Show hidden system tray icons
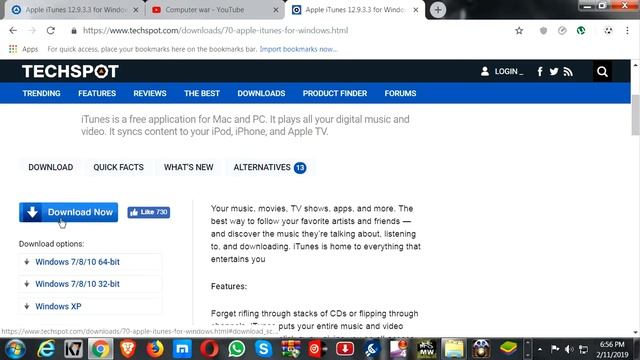The width and height of the screenshot is (640, 360). pos(540,349)
